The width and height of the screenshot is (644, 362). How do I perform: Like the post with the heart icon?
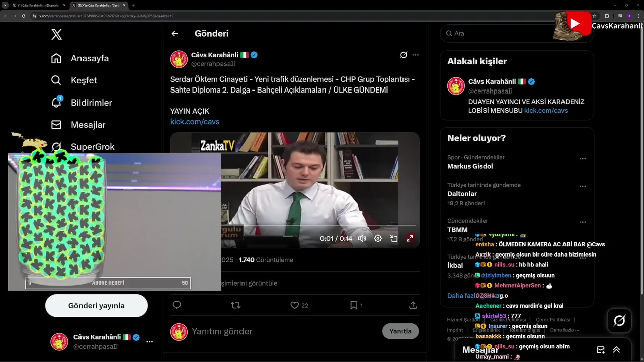coord(295,305)
